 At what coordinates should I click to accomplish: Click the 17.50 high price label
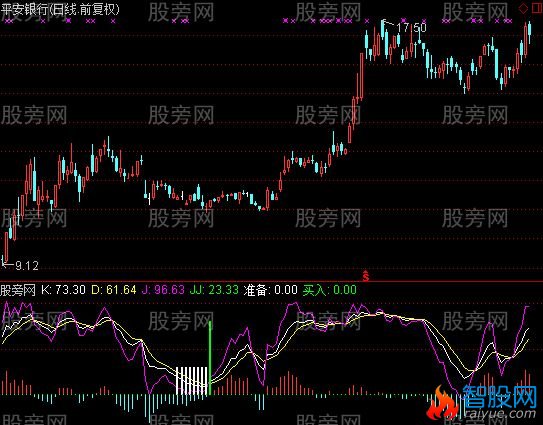click(411, 28)
